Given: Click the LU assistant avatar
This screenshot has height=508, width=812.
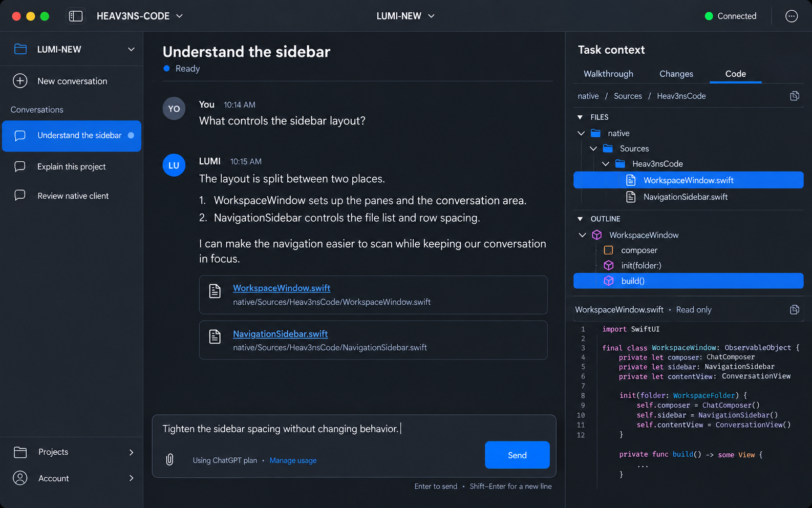Looking at the screenshot, I should pos(174,165).
